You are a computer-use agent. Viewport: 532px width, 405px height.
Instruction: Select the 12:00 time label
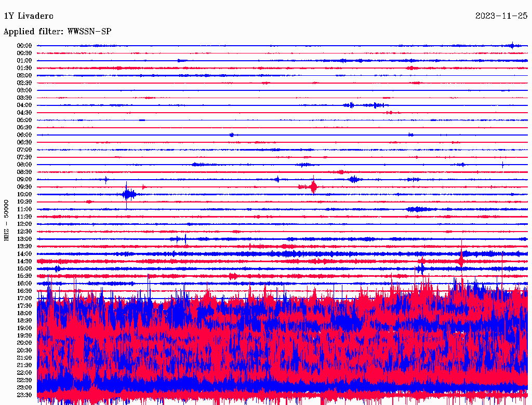pos(24,224)
